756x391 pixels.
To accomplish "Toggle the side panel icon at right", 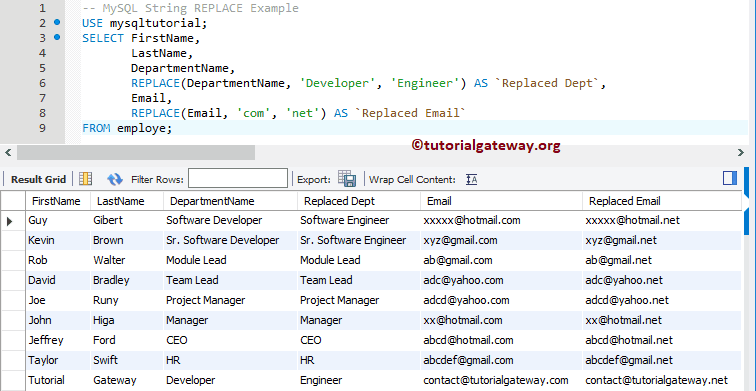I will 730,178.
